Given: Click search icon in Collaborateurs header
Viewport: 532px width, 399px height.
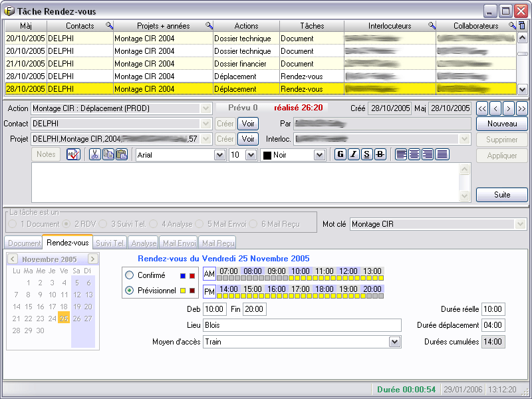Looking at the screenshot, I should pyautogui.click(x=512, y=25).
